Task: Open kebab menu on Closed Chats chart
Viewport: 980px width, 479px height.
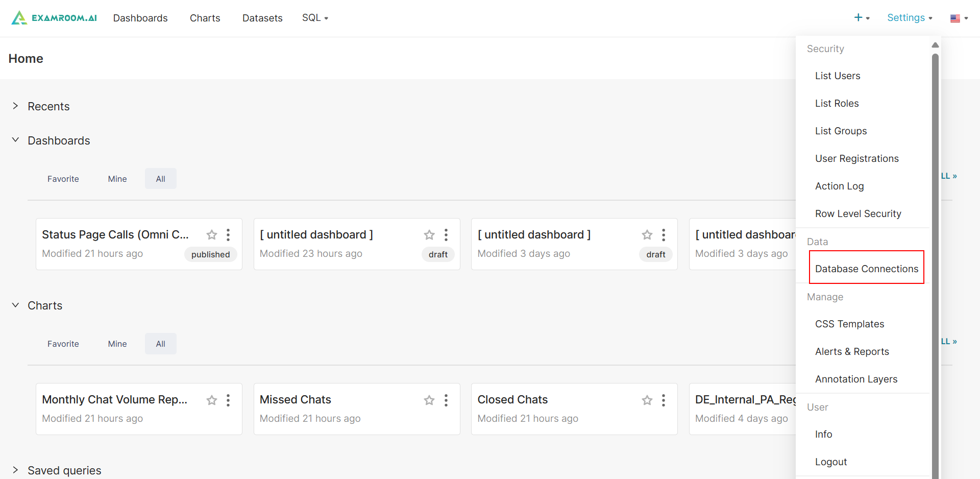Action: click(x=664, y=400)
